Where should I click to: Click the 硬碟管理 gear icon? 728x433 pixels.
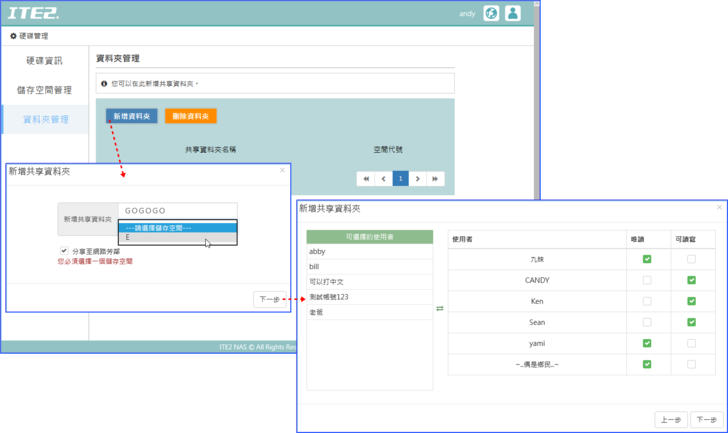[13, 36]
